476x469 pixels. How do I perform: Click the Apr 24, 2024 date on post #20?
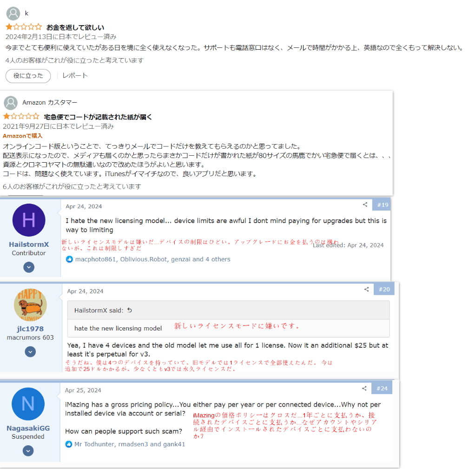point(86,291)
